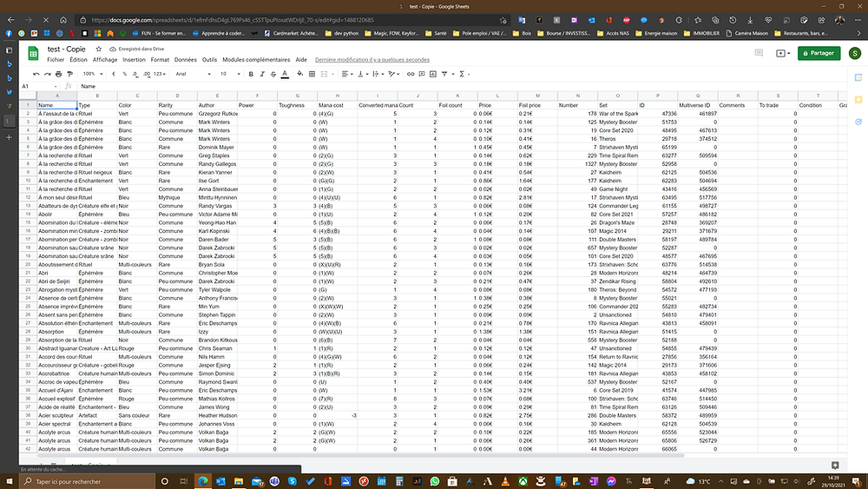The width and height of the screenshot is (868, 489).
Task: Format cells as currency (euro)
Action: coord(114,74)
